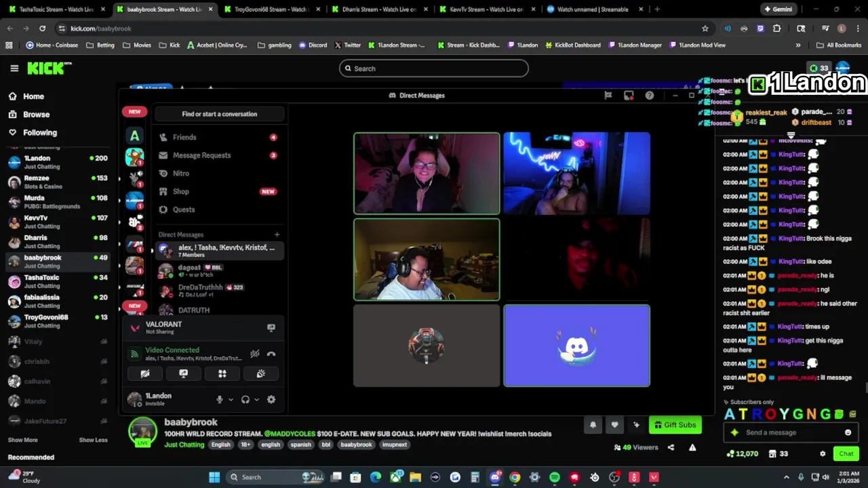868x488 pixels.
Task: Stream VALORANT via the screen share icon
Action: (271, 327)
